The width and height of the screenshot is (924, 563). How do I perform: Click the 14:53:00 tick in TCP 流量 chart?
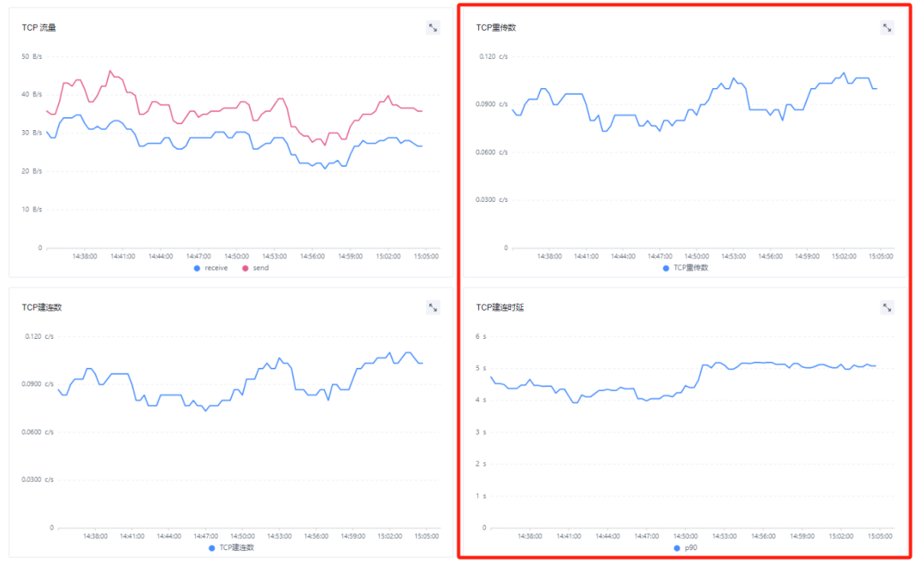click(x=275, y=256)
